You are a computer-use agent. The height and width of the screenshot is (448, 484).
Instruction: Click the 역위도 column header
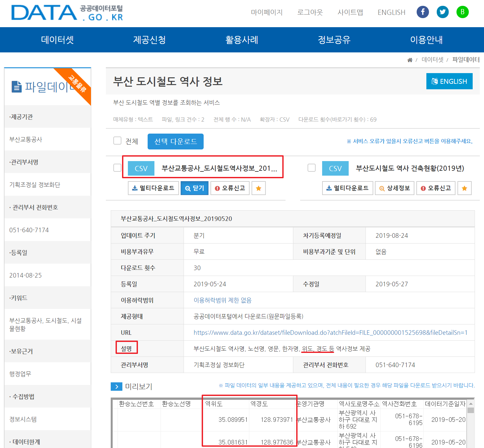214,404
